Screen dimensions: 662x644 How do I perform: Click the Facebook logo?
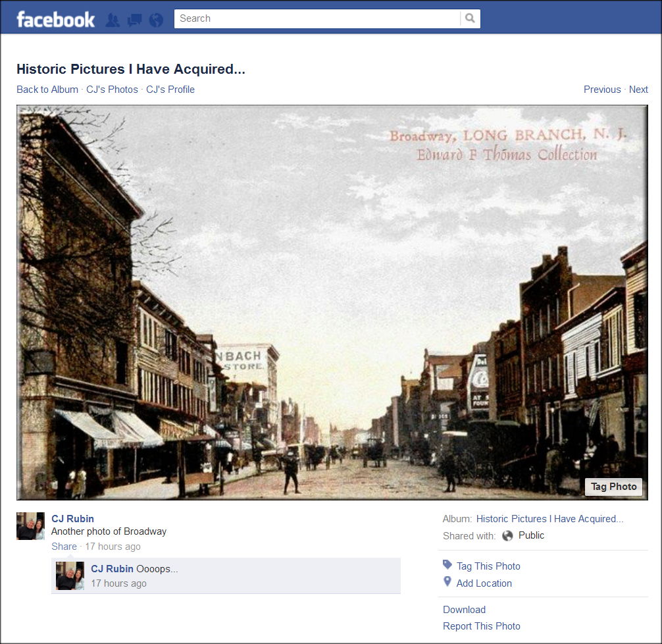[x=55, y=19]
